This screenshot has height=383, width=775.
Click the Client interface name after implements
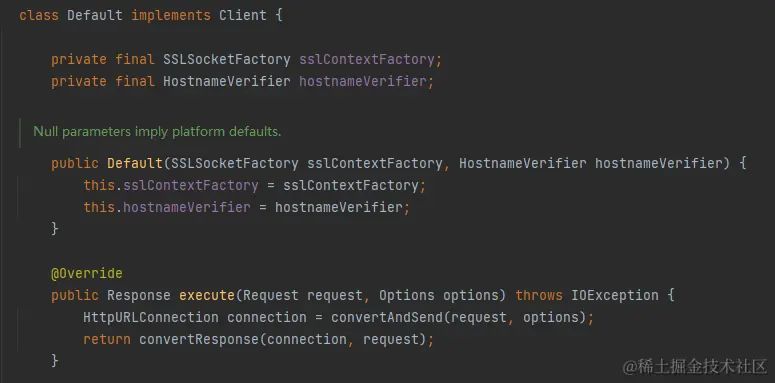243,15
